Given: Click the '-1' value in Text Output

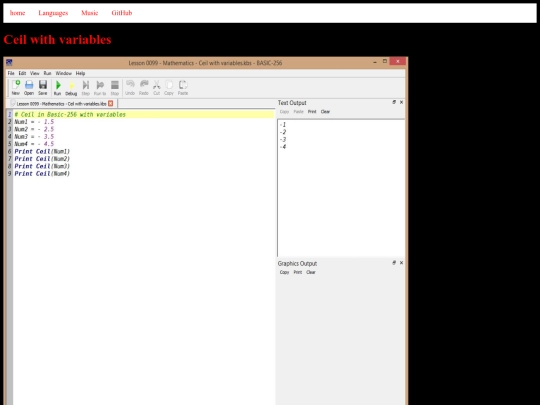Looking at the screenshot, I should click(283, 125).
